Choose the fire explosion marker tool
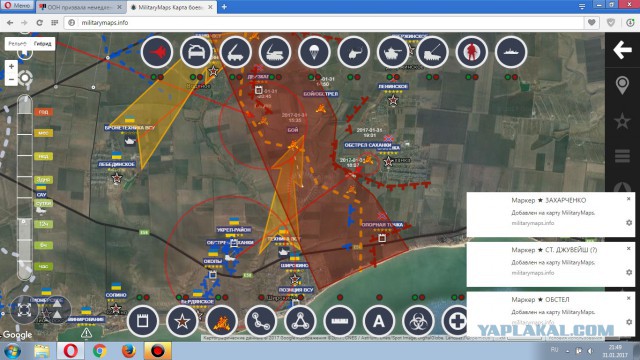The width and height of the screenshot is (640, 360). (x=222, y=321)
